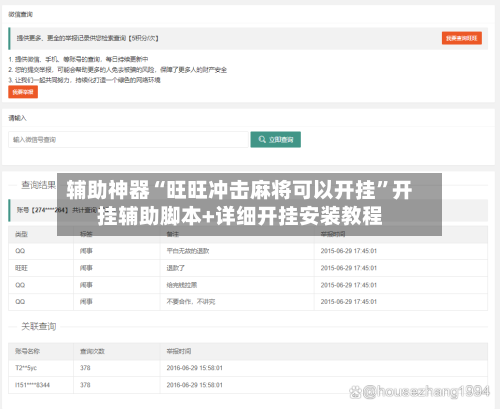500x409 pixels.
Task: Click 举报时间 header in the 关联查询 table
Action: click(179, 351)
